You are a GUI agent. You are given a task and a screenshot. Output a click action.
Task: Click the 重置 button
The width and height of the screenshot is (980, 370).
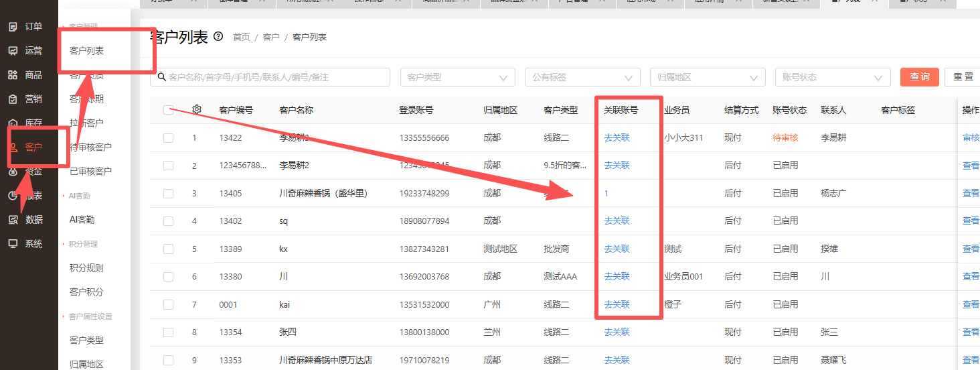pyautogui.click(x=963, y=77)
